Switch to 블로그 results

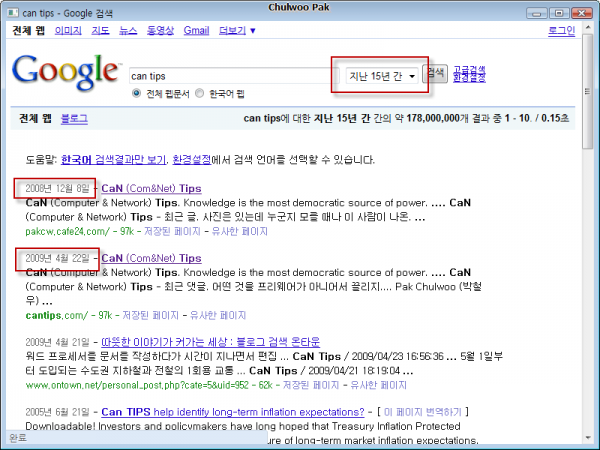74,118
